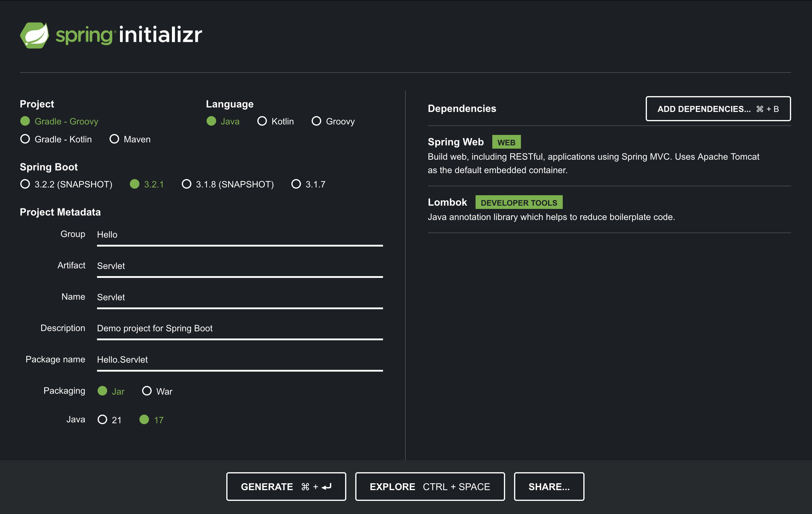Select the Gradle - Kotlin project option

pos(25,139)
